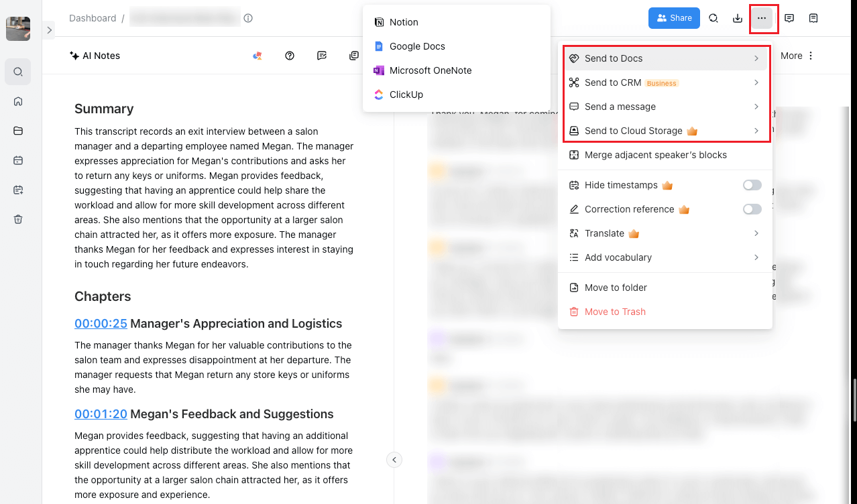Expand the Add vocabulary submenu

(665, 257)
